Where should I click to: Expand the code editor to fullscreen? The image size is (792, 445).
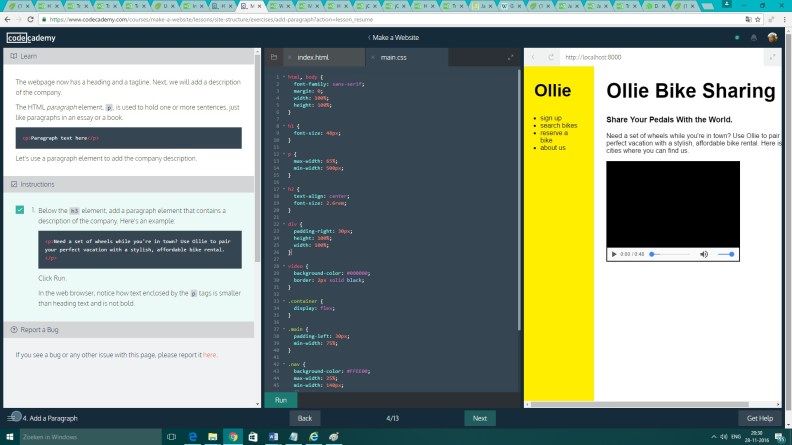click(511, 58)
